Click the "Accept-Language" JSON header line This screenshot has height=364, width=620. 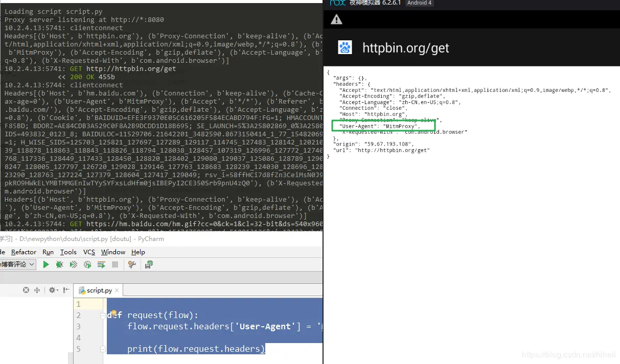[x=400, y=102]
